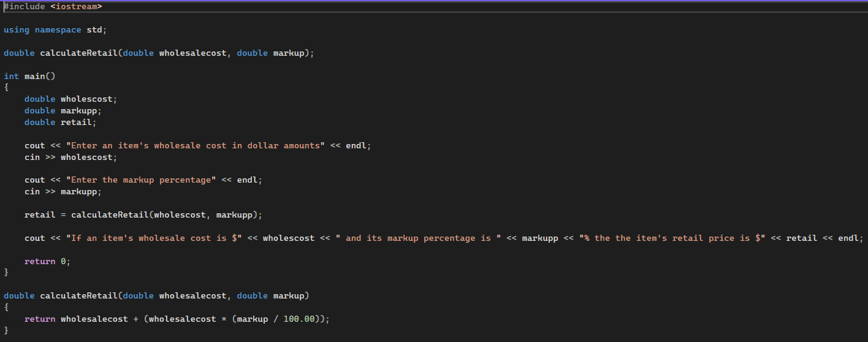Click the string "If an item's wholesale cost is $"
Image resolution: width=868 pixels, height=342 pixels.
(154, 238)
